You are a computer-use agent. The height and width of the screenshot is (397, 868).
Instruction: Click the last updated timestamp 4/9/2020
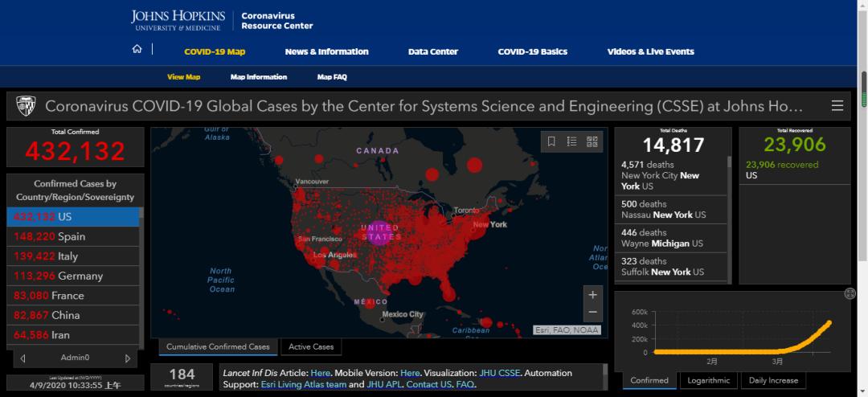[76, 385]
